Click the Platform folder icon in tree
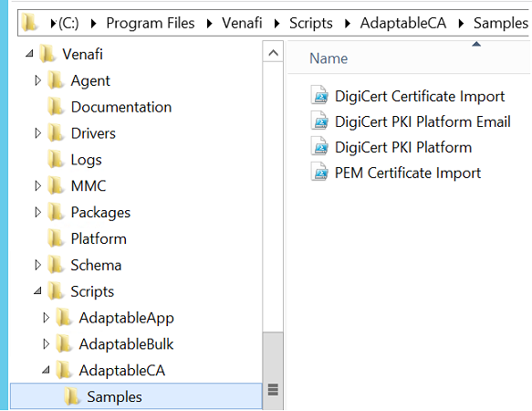 point(56,238)
